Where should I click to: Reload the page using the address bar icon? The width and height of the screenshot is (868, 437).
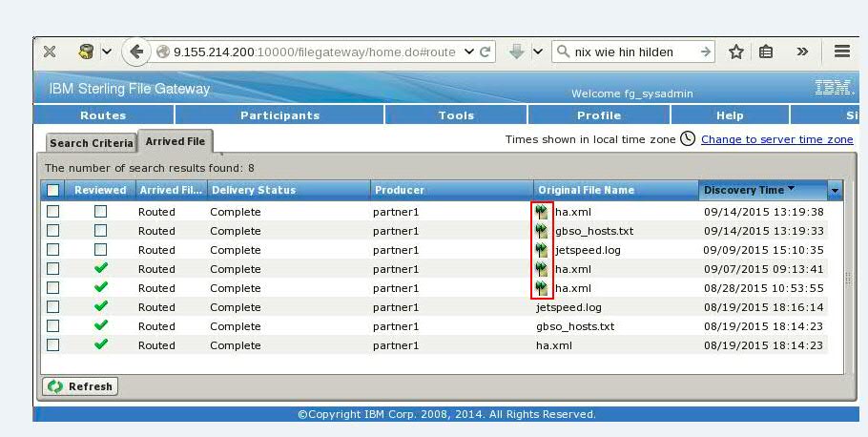tap(486, 52)
